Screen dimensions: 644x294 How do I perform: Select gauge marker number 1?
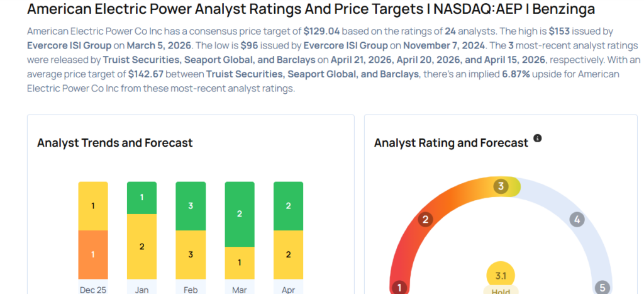click(399, 288)
